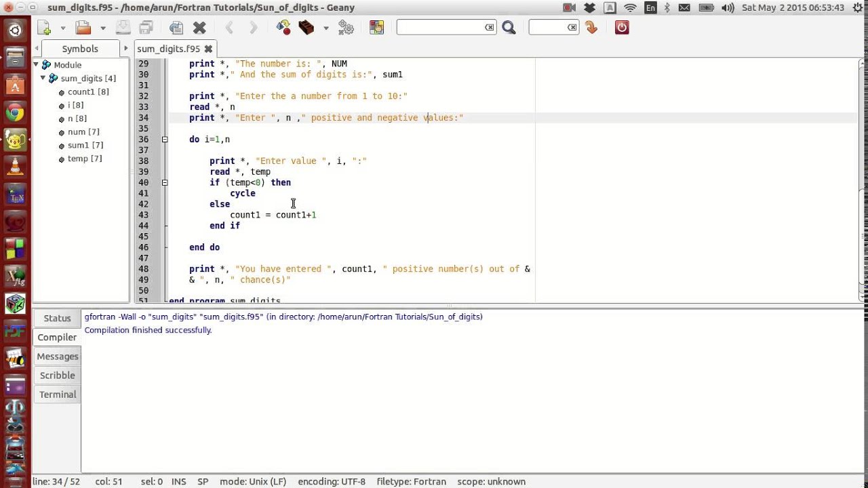Open an existing file via toolbar folder icon

(83, 28)
